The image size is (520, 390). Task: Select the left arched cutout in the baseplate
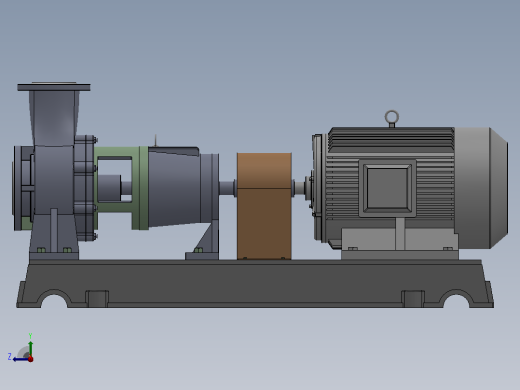(54, 299)
